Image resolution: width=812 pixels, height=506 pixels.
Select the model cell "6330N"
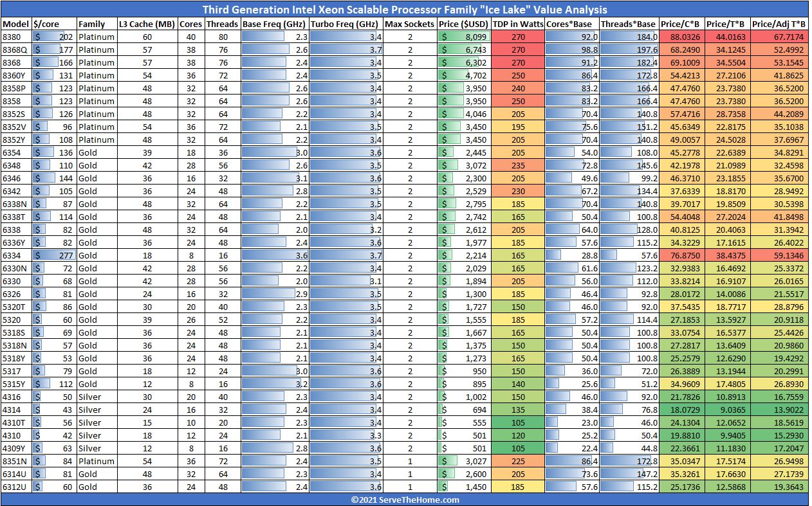point(17,268)
